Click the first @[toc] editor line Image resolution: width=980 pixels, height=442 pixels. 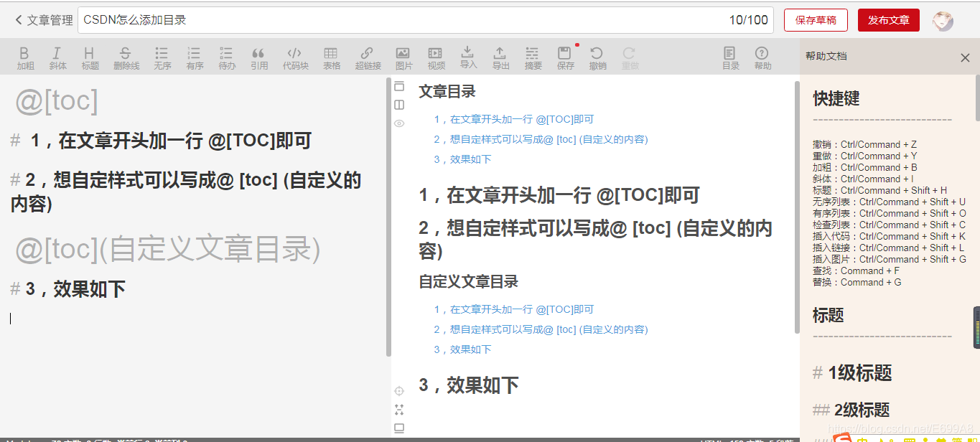57,101
